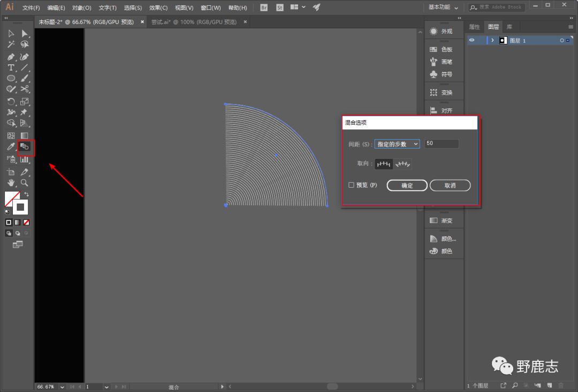Select the Magic Wand tool
The width and height of the screenshot is (578, 392).
[11, 44]
